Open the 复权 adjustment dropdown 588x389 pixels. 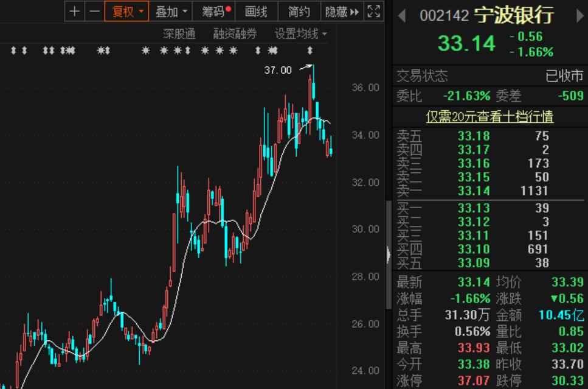(126, 11)
